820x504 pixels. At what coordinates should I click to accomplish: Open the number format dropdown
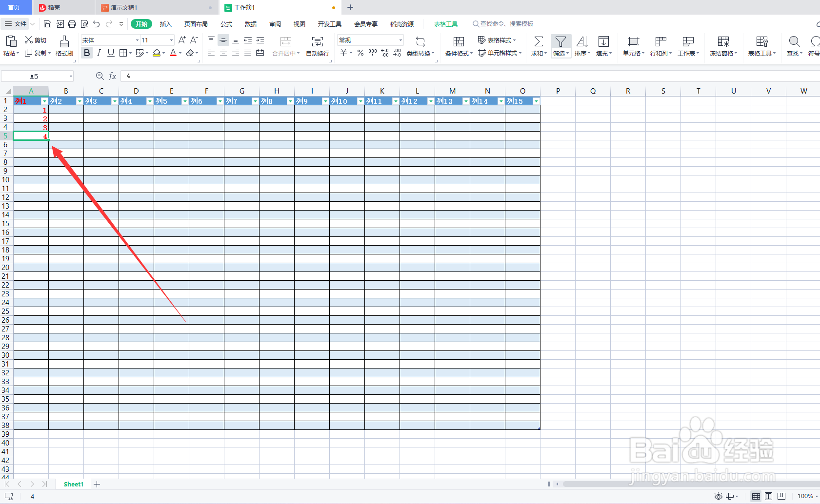click(400, 40)
